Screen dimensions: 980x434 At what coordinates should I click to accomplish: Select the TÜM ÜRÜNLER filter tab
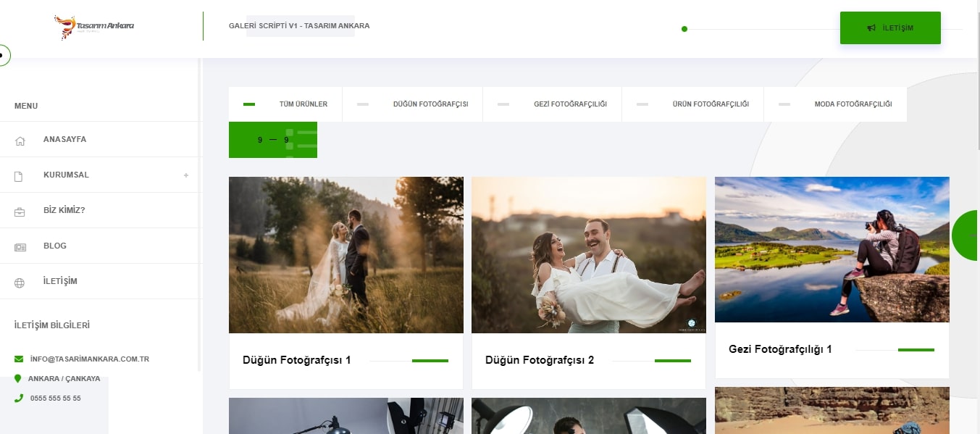285,104
